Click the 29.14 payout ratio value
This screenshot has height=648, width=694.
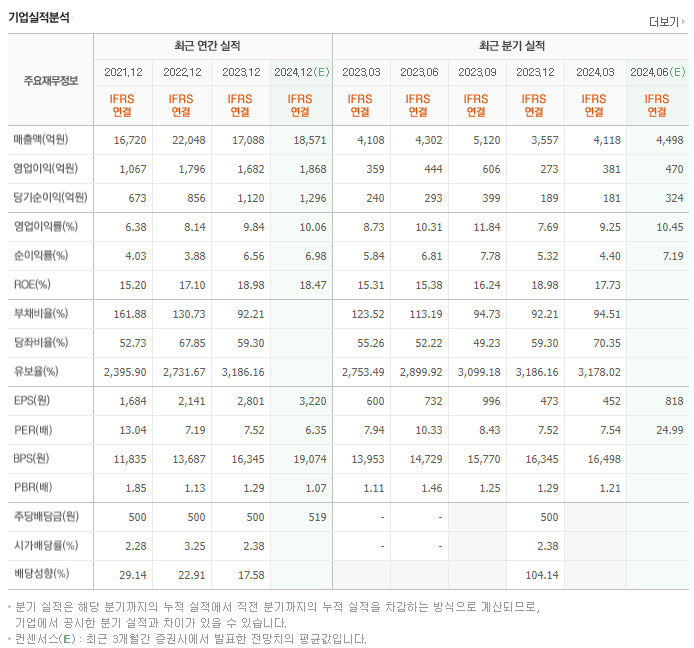click(133, 575)
